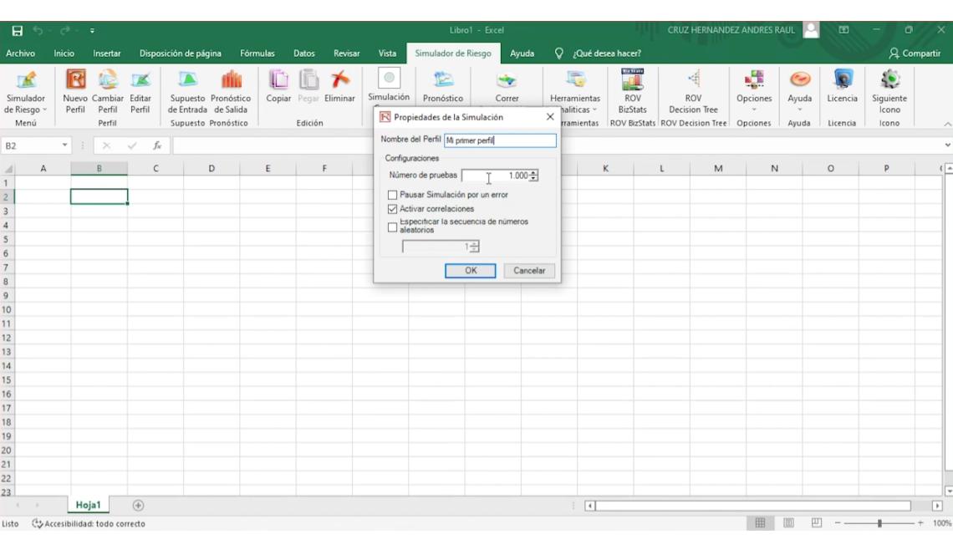Click Cancelar in the dialog
This screenshot has width=953, height=560.
click(x=529, y=271)
